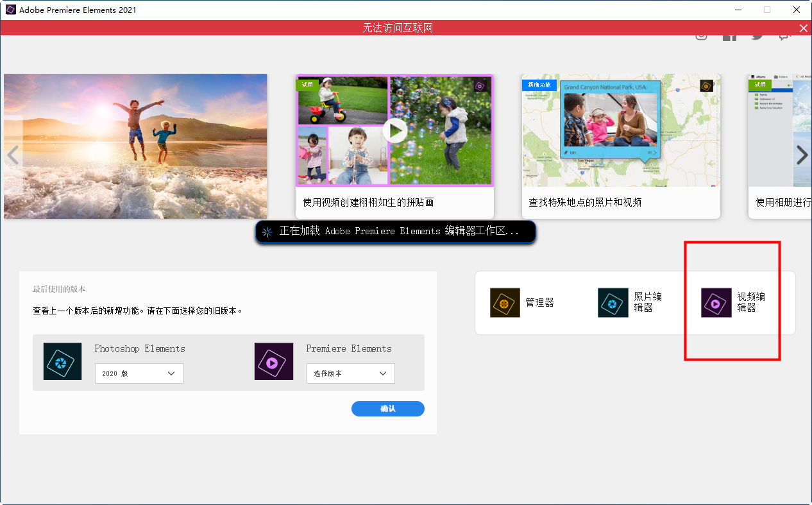The image size is (812, 505).
Task: Open the 照片编辑器 photo editor icon
Action: pos(613,302)
